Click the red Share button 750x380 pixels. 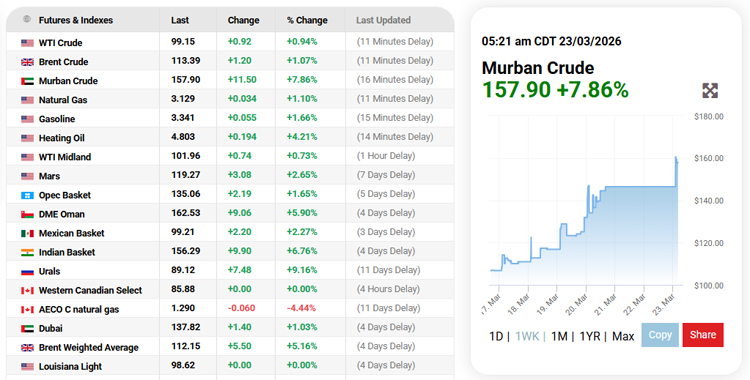(703, 335)
